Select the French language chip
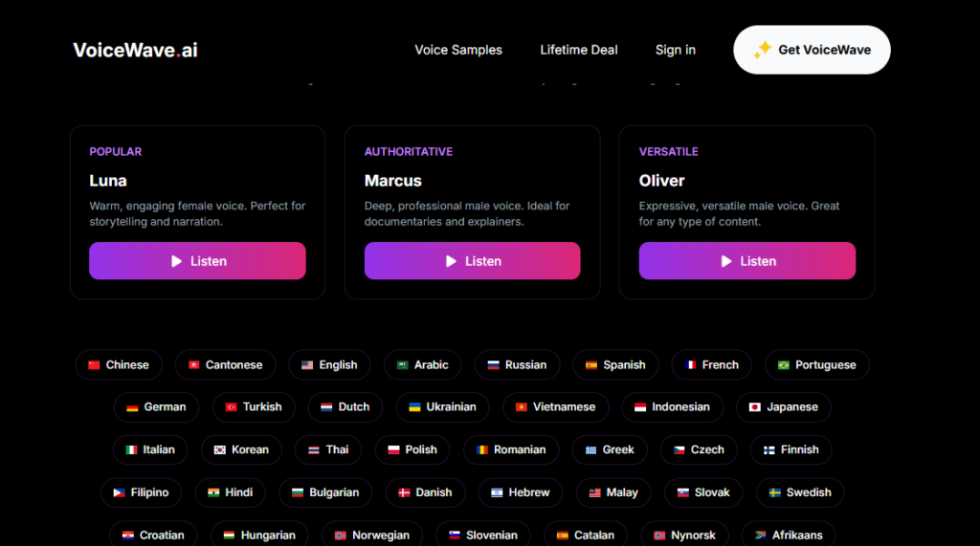Image resolution: width=980 pixels, height=546 pixels. tap(712, 365)
